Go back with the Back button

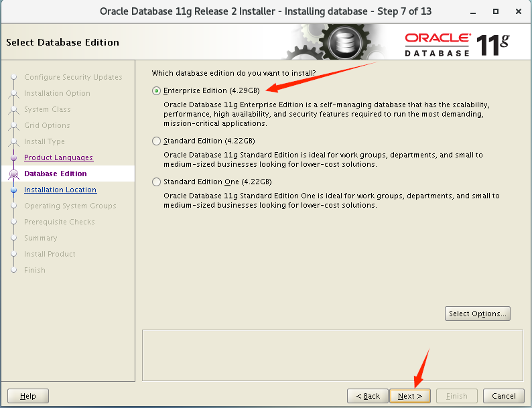368,396
